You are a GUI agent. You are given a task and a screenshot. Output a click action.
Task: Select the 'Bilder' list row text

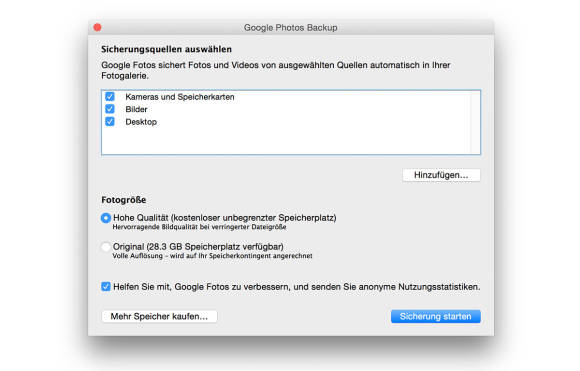pos(136,109)
